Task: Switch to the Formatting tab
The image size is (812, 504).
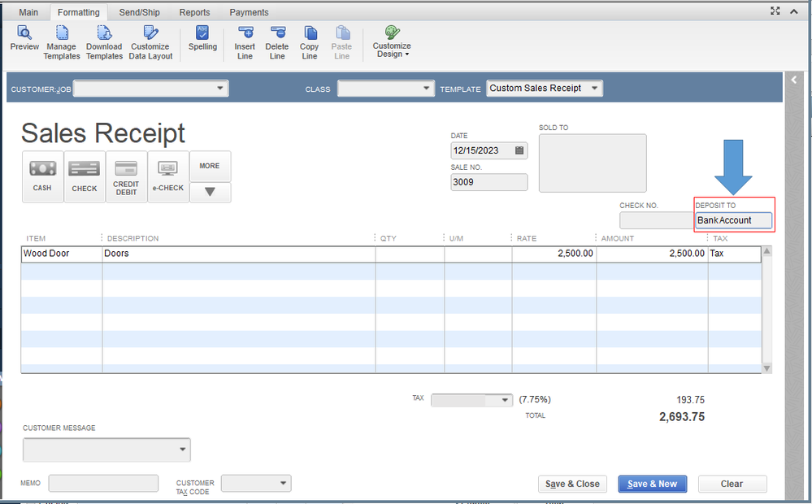Action: [x=79, y=12]
